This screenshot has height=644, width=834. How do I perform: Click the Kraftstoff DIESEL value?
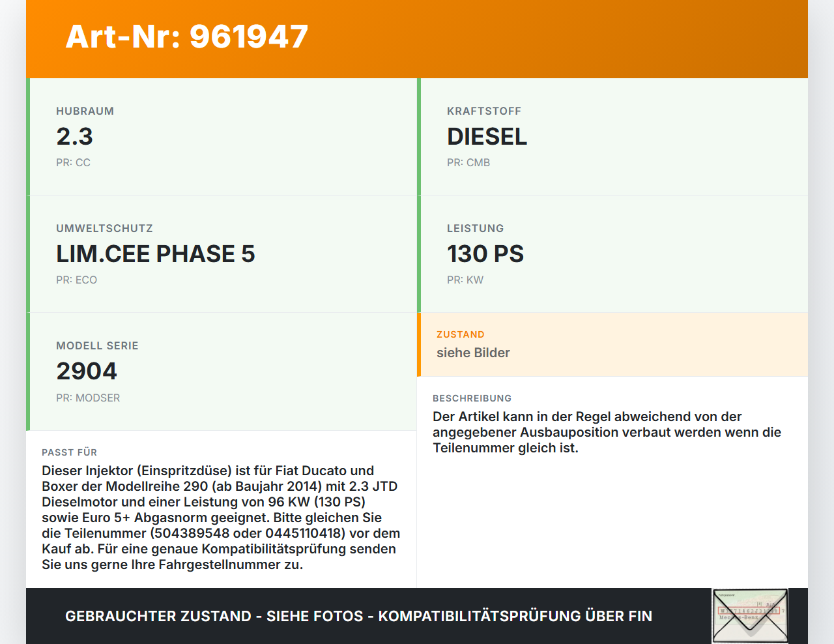(x=487, y=137)
